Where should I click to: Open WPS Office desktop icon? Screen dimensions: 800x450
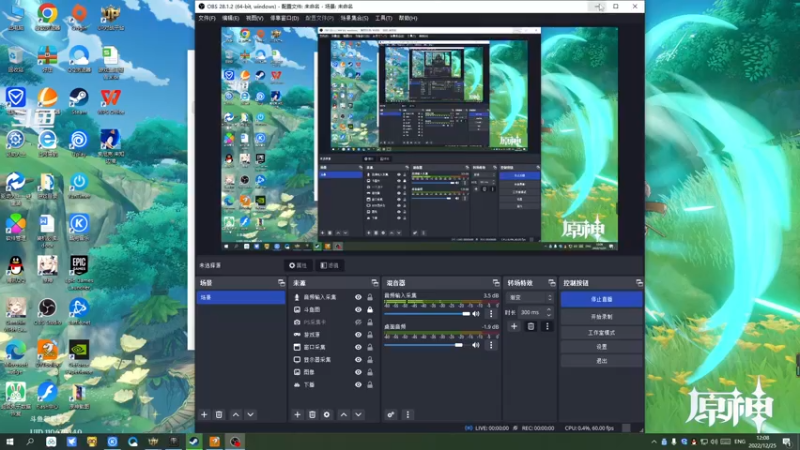110,101
